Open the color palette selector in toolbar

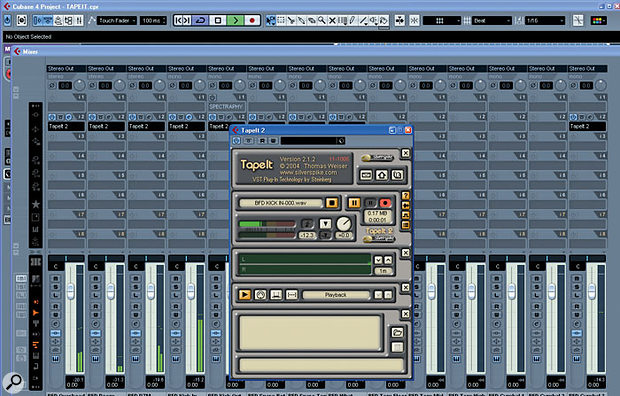coord(598,20)
